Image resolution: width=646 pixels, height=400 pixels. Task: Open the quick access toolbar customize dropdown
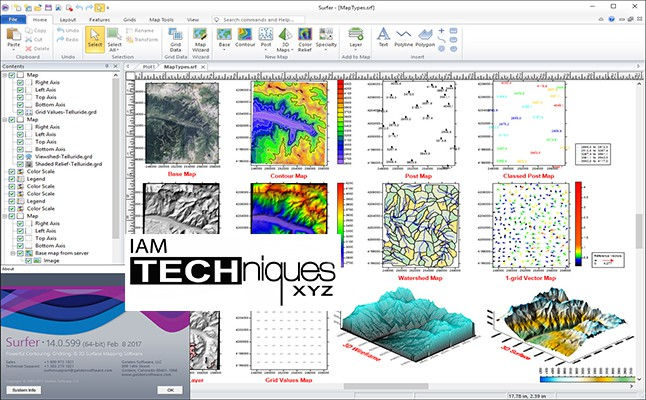point(108,7)
